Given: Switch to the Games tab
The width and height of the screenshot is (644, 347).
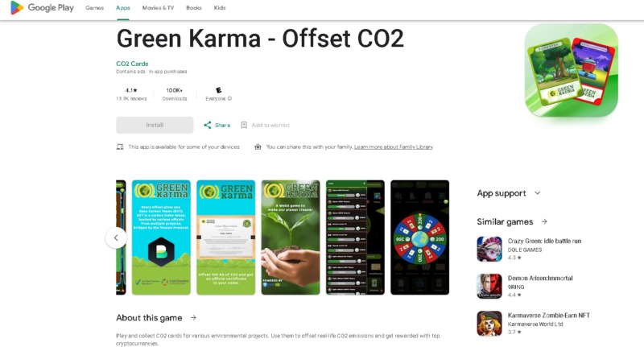Looking at the screenshot, I should 94,8.
